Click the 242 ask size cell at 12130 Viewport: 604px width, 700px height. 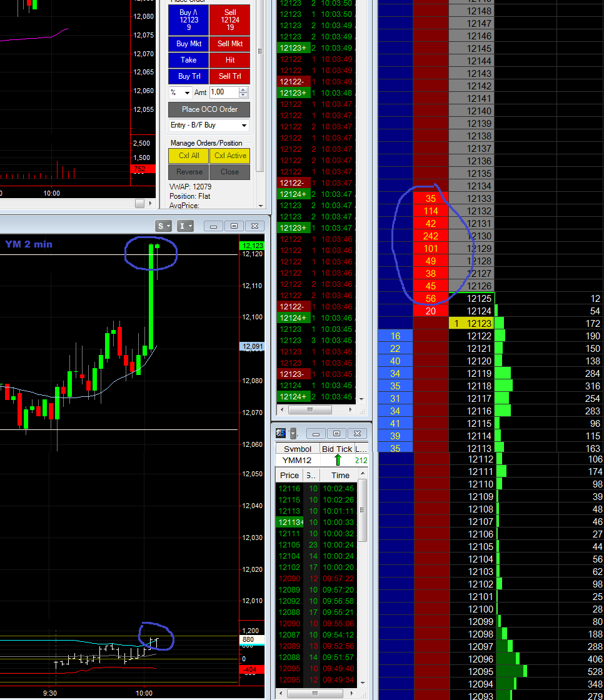[431, 236]
